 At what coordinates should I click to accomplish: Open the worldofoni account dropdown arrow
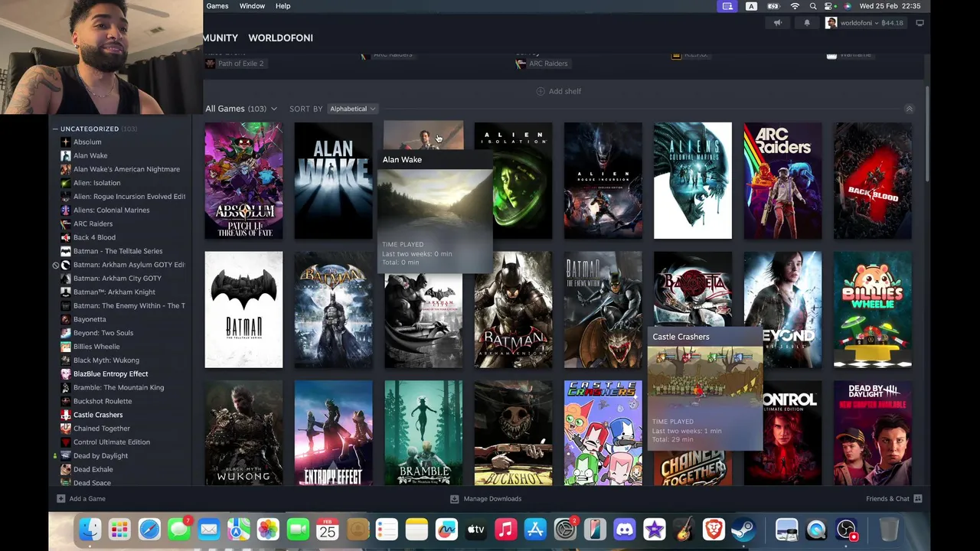877,23
